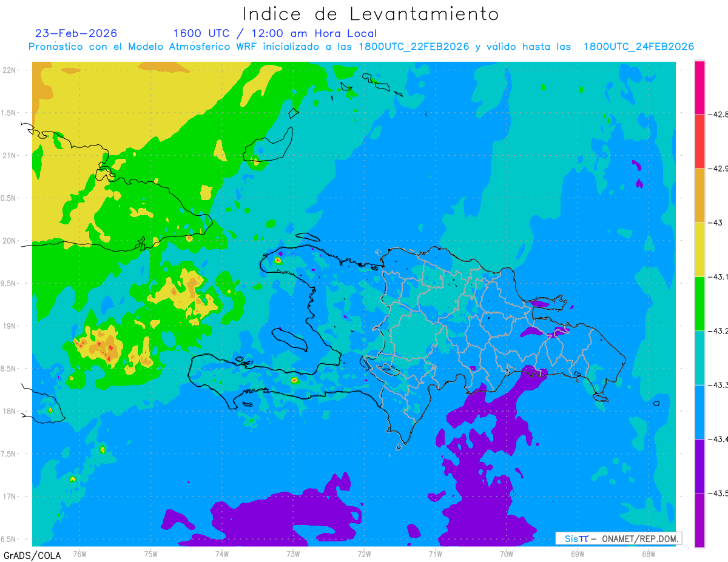Image resolution: width=728 pixels, height=562 pixels.
Task: Click the legend value "-42.8"
Action: click(718, 114)
